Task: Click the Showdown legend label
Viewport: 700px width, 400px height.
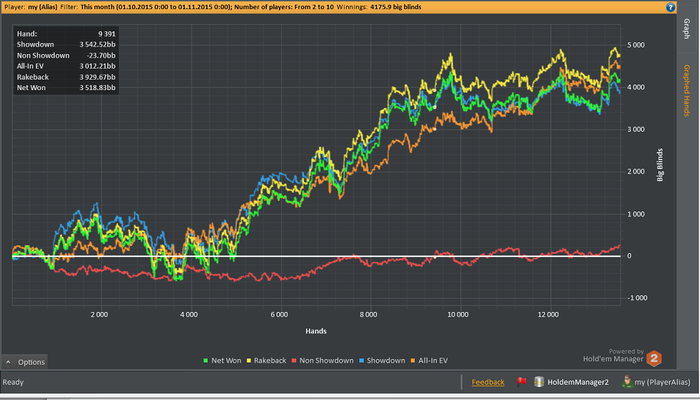Action: click(386, 361)
